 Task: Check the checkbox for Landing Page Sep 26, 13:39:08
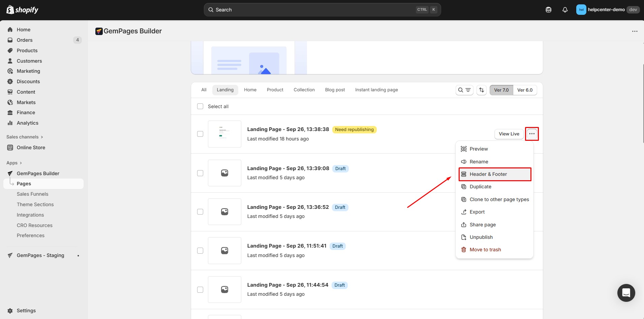click(200, 173)
